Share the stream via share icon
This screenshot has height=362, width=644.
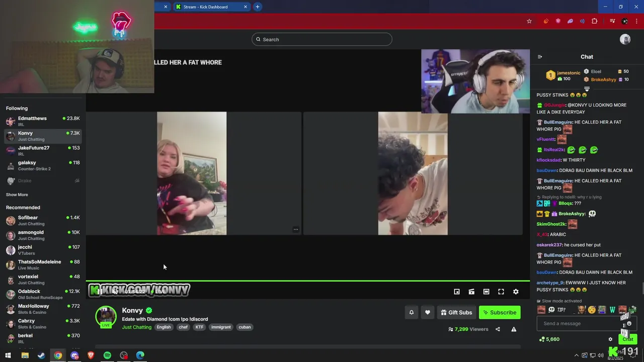tap(498, 329)
